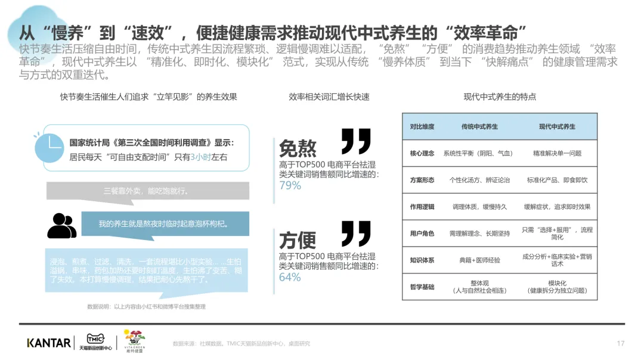Screen dimensions: 644x363
Task: Click the 国家统计局 survey citation line
Action: tap(151, 143)
